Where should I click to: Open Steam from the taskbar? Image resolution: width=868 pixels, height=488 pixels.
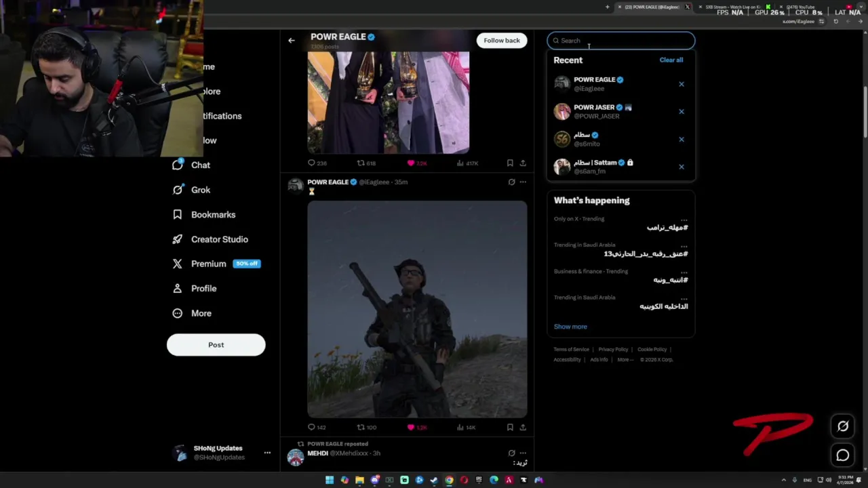434,480
